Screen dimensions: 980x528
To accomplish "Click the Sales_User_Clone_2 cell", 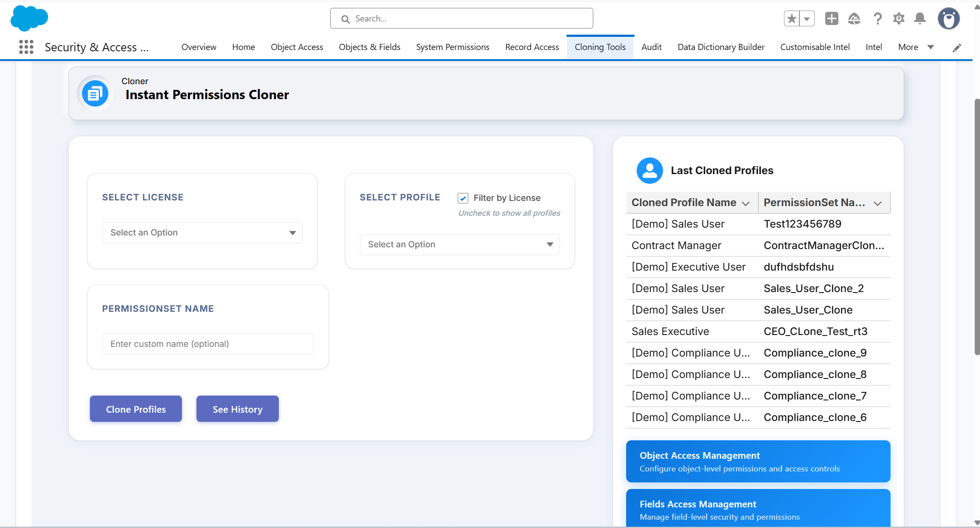I will 824,289.
